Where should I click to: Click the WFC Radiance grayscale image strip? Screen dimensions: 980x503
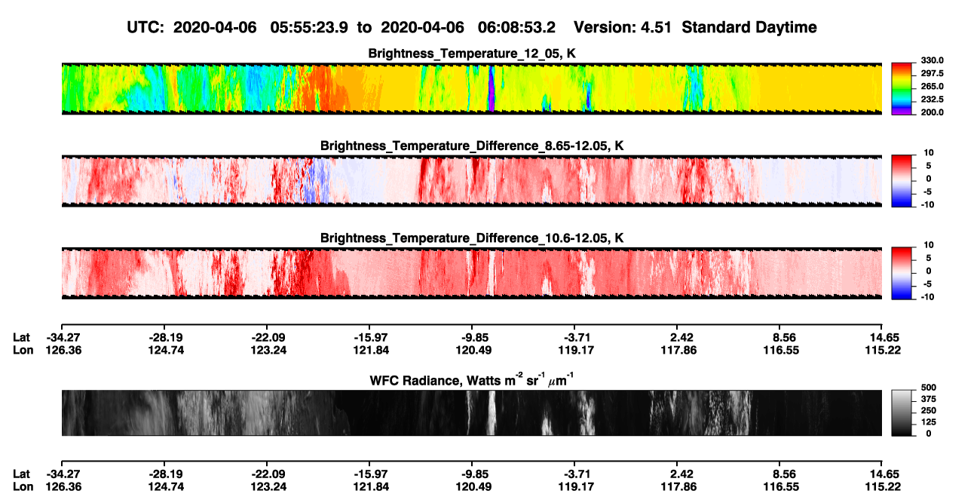(x=471, y=413)
